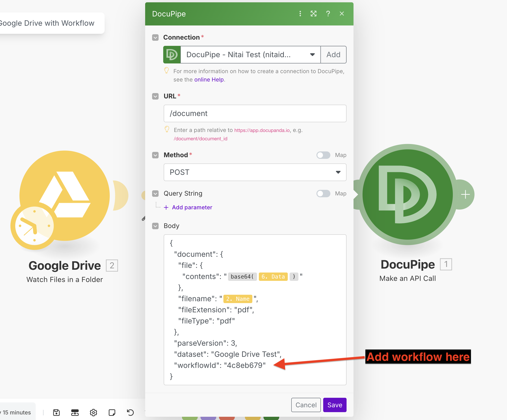Click the notes sticky icon in bottom toolbar
Image resolution: width=507 pixels, height=420 pixels.
tap(112, 412)
